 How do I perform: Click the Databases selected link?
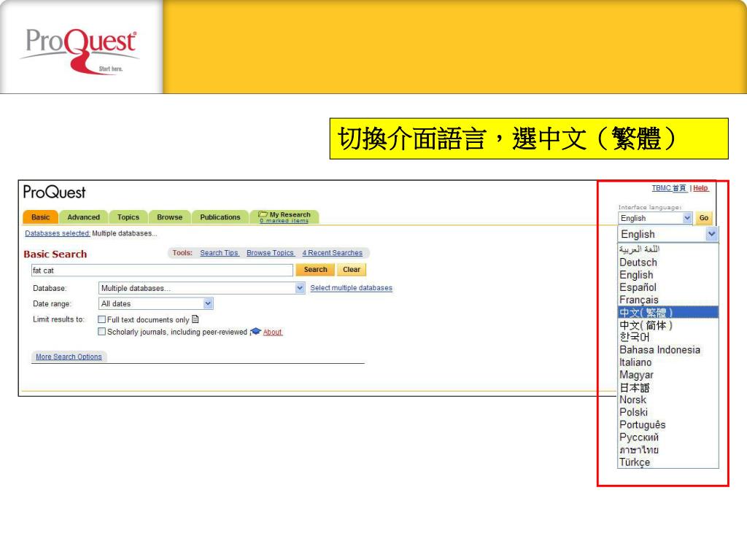(x=57, y=233)
